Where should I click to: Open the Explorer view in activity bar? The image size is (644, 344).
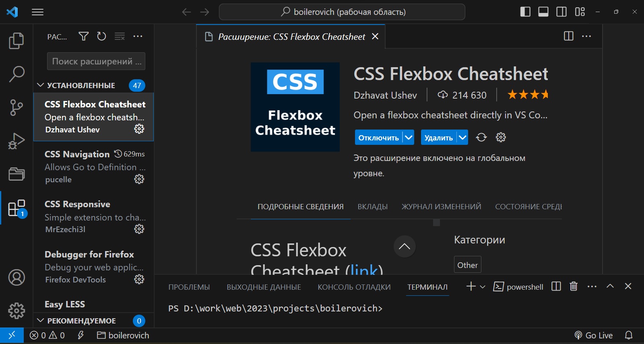click(x=17, y=41)
